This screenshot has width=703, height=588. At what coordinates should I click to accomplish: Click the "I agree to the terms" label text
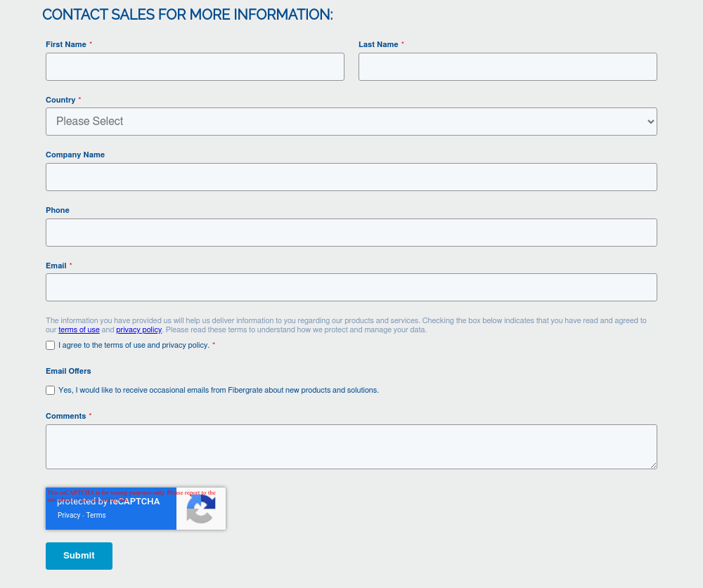pos(134,346)
